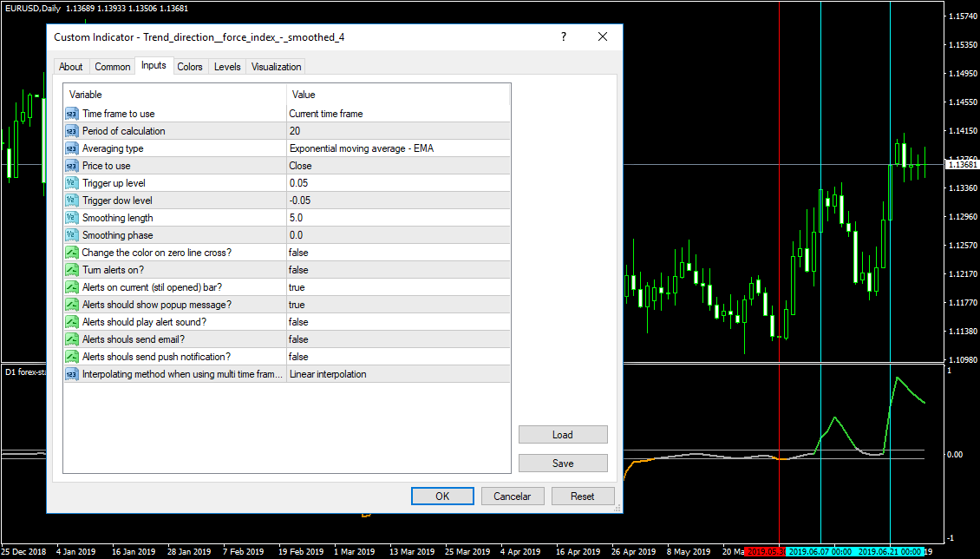This screenshot has height=559, width=980.
Task: Click the 'Averaging type' variable name
Action: [113, 148]
